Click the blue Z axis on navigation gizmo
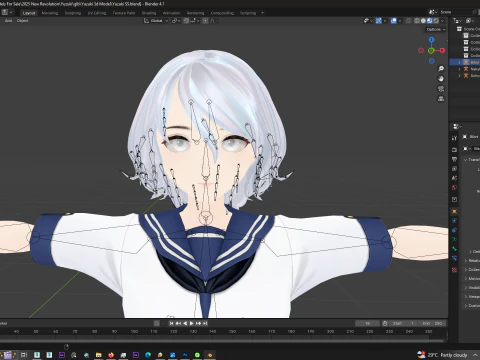The image size is (480, 360). [x=432, y=40]
